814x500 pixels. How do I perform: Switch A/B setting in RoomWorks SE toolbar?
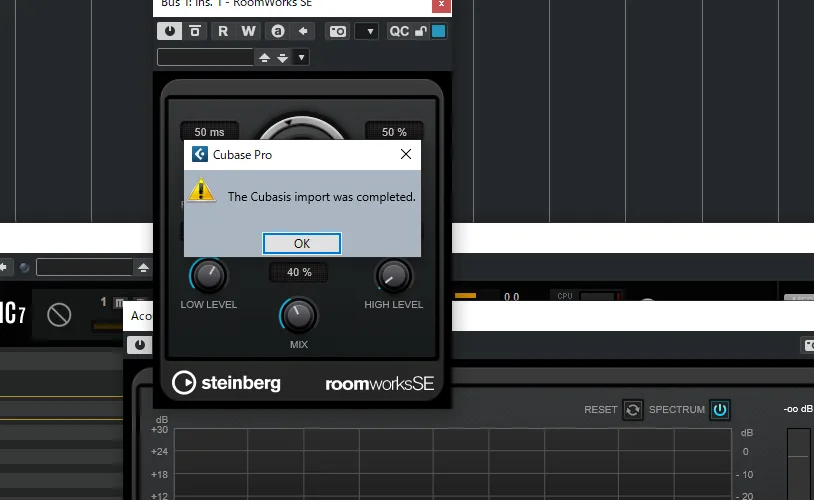click(278, 31)
